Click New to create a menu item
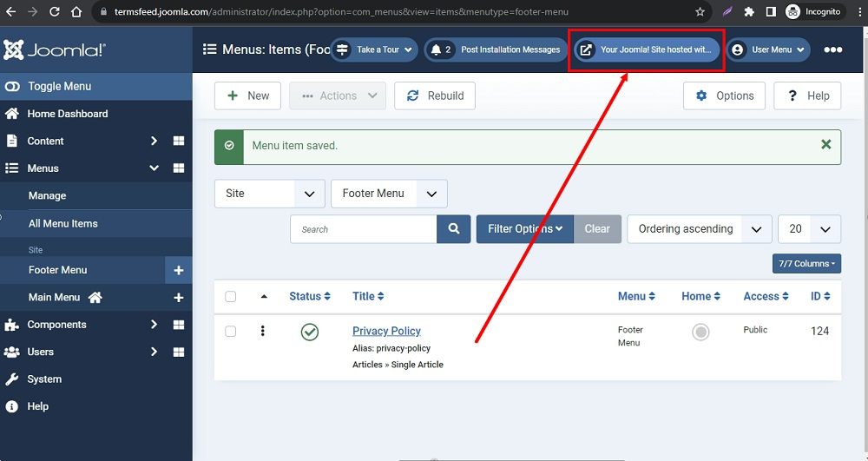Image resolution: width=868 pixels, height=461 pixels. point(247,95)
